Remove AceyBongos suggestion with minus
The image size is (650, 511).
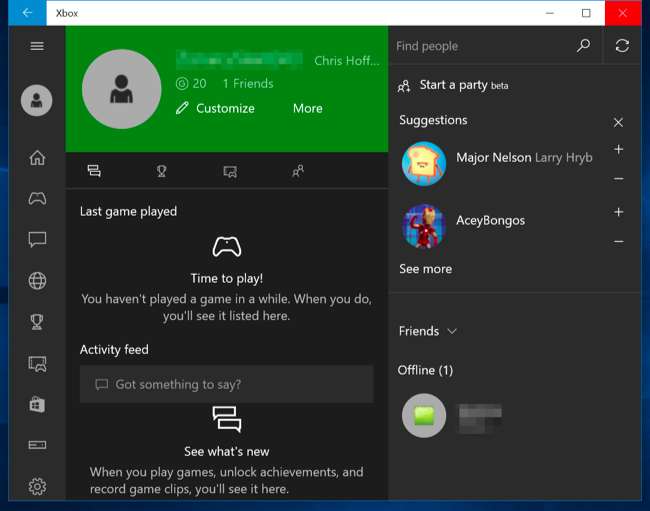pos(618,242)
